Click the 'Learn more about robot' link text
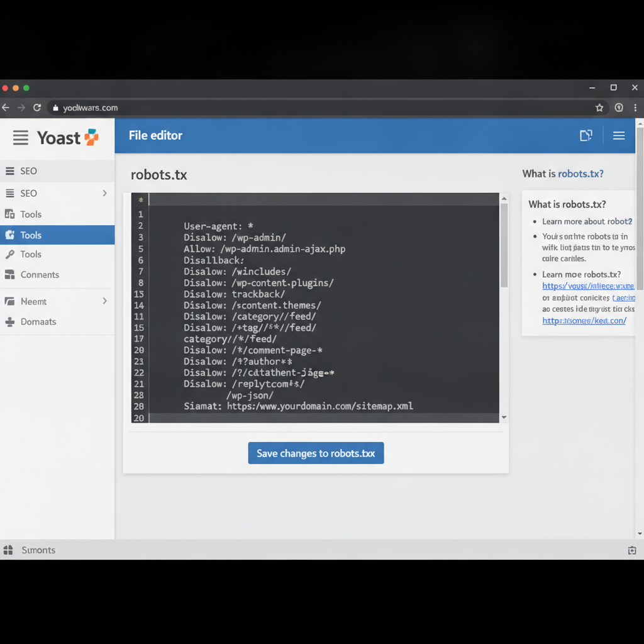This screenshot has width=644, height=644. point(587,221)
